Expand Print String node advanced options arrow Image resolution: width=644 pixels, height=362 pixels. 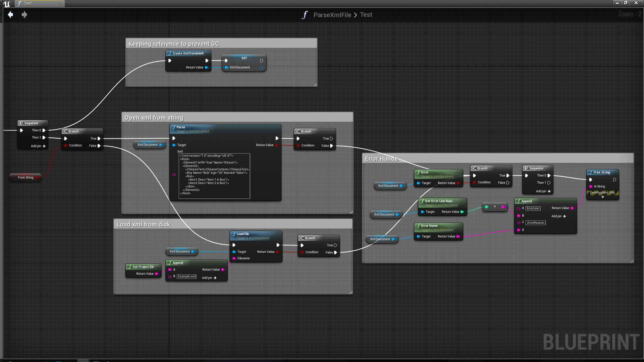point(602,197)
